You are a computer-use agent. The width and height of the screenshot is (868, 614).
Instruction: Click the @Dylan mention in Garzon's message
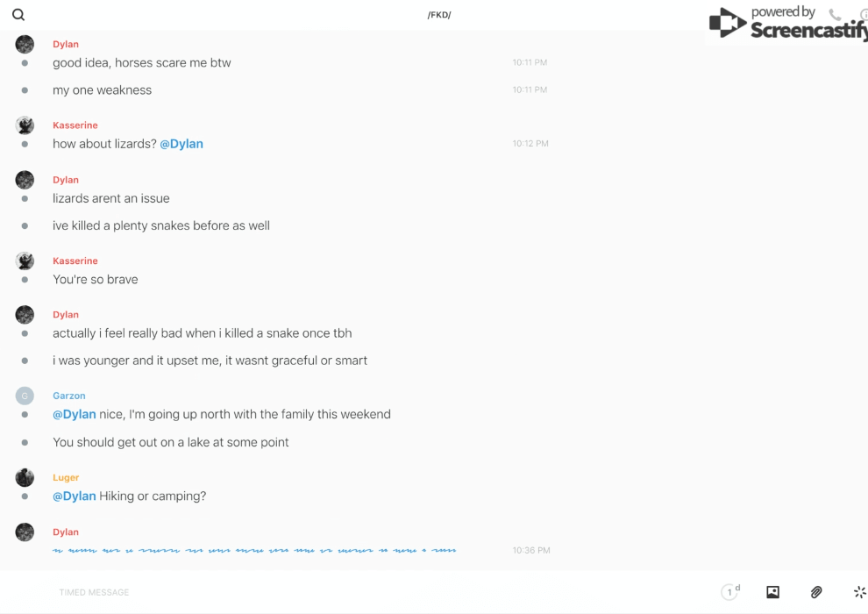(x=75, y=414)
